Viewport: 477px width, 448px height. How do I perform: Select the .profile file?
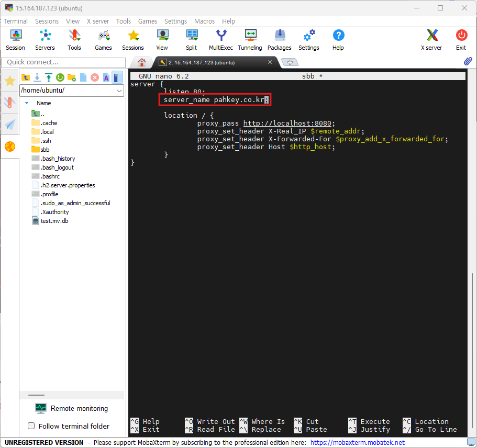45,194
